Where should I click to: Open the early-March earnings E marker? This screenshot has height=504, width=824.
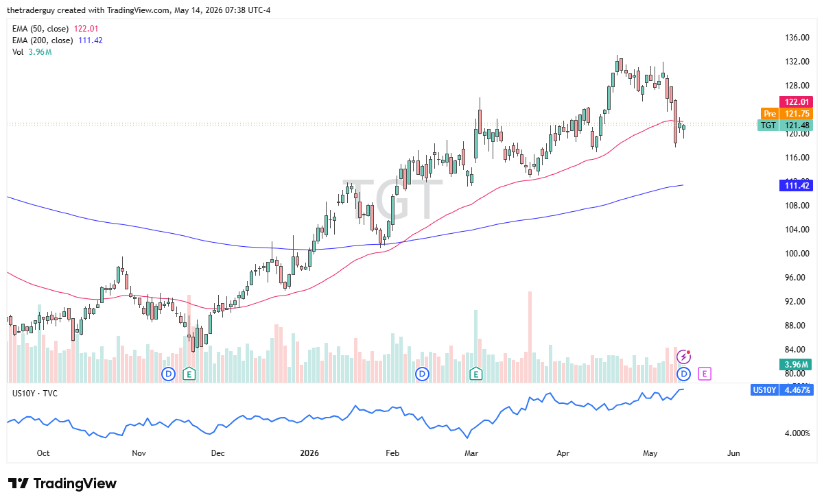tap(475, 374)
